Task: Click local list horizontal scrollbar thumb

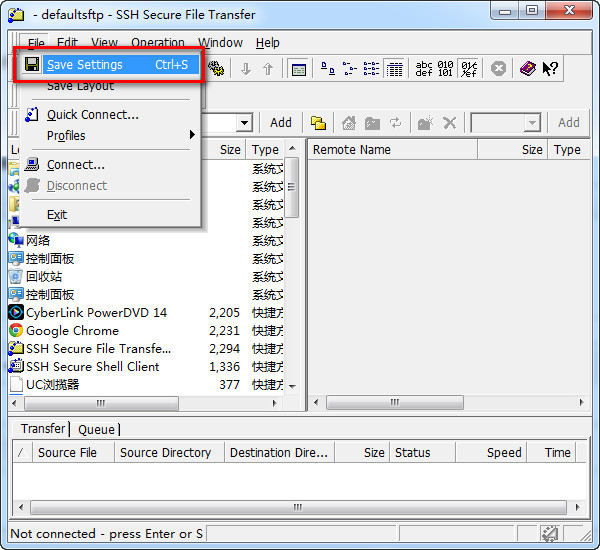Action: pos(101,403)
